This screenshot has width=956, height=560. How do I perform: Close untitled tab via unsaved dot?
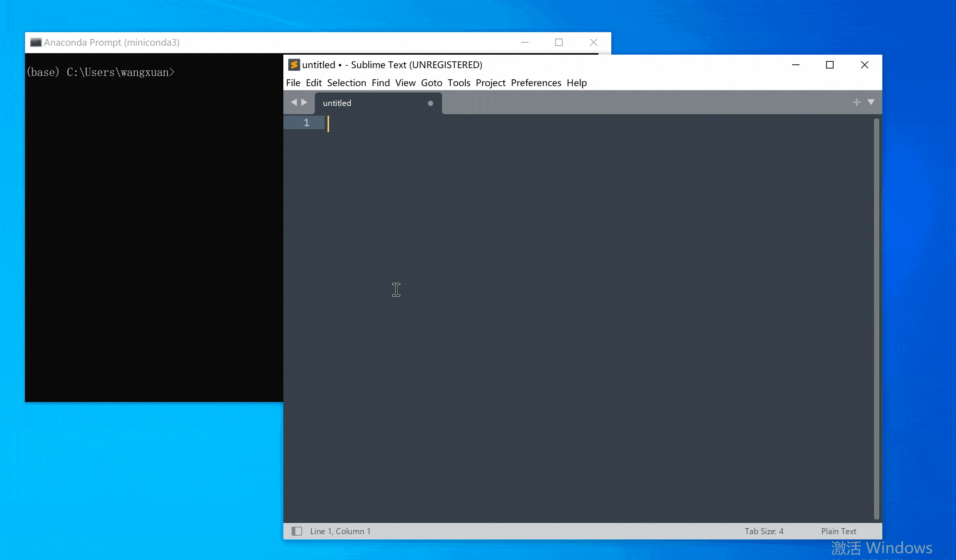(430, 103)
